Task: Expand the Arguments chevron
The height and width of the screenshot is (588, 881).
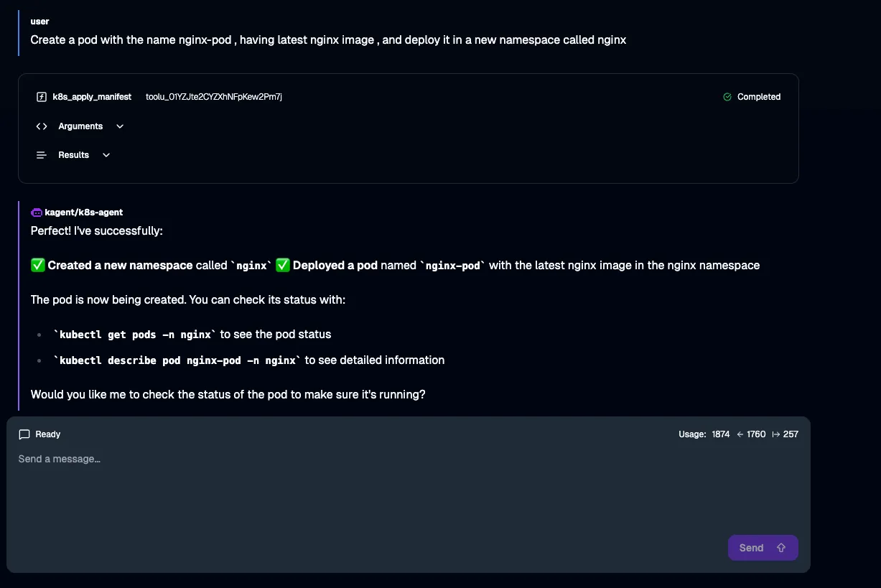Action: (x=120, y=126)
